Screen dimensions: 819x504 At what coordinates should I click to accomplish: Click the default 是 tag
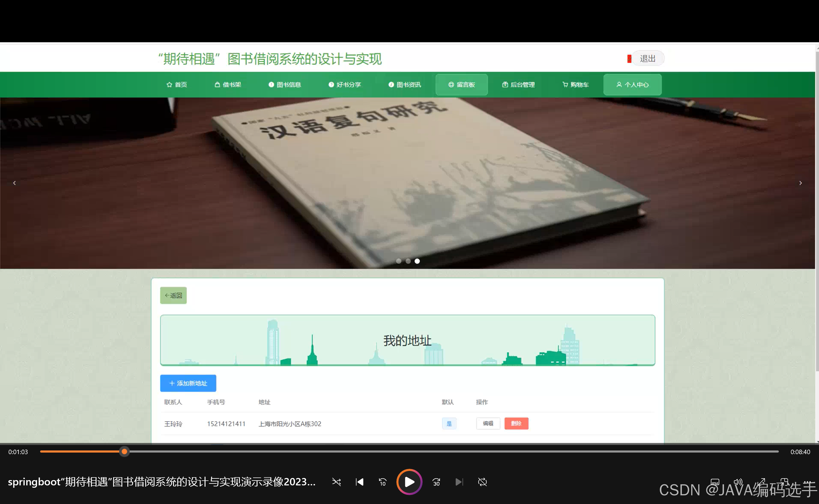click(x=449, y=424)
